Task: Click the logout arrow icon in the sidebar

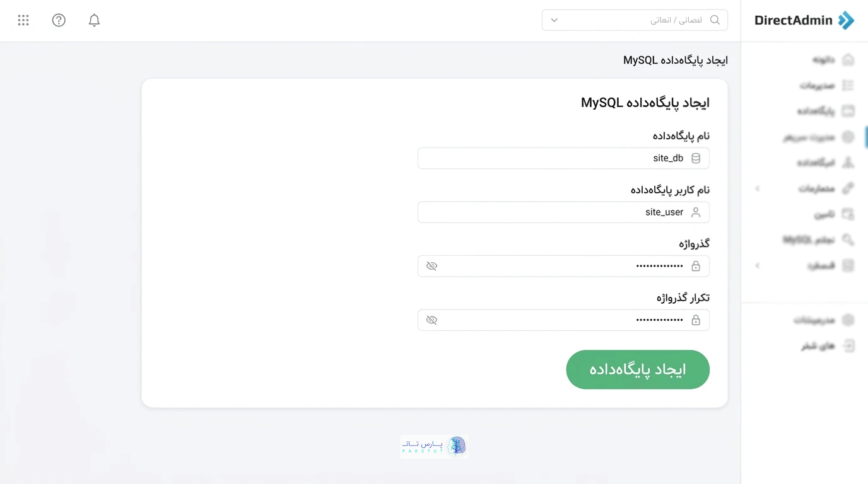Action: [x=849, y=346]
